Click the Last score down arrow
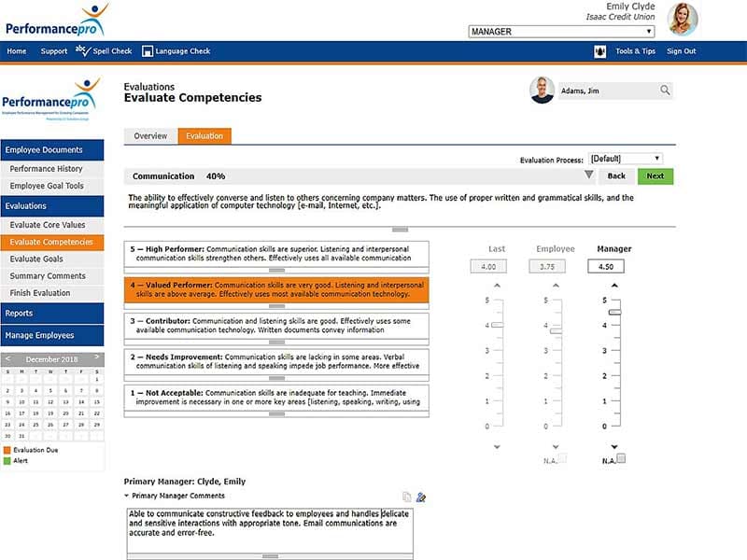Screen dimensions: 747x560 [497, 447]
